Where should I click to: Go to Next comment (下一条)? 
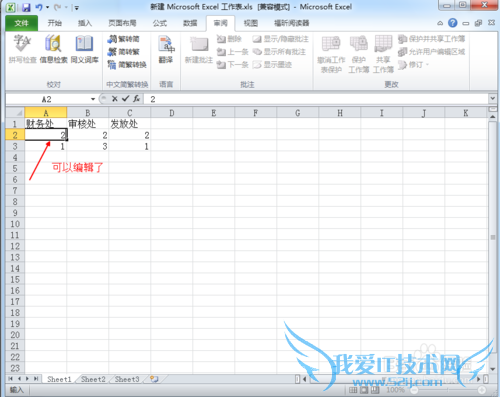232,64
